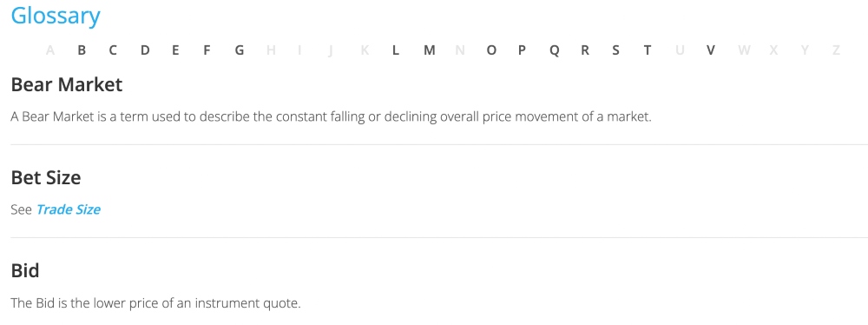868x325 pixels.
Task: Jump to glossary letter P
Action: tap(522, 50)
